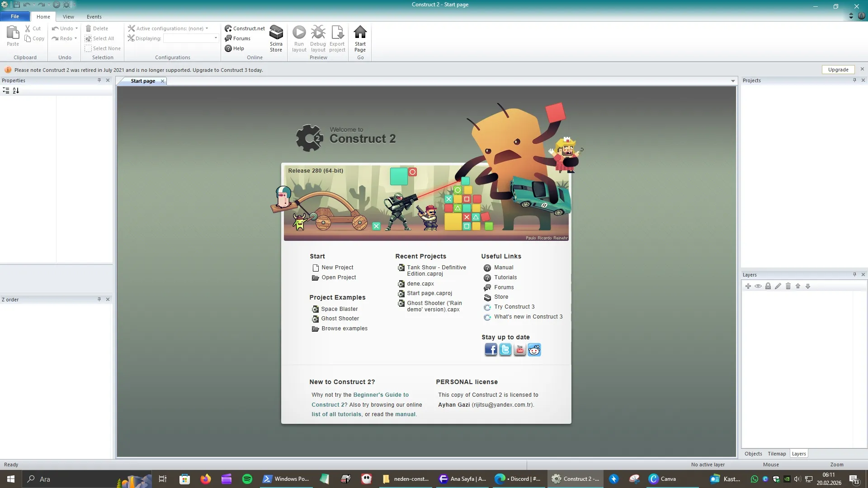
Task: Toggle layer visibility with the eye icon
Action: click(758, 286)
